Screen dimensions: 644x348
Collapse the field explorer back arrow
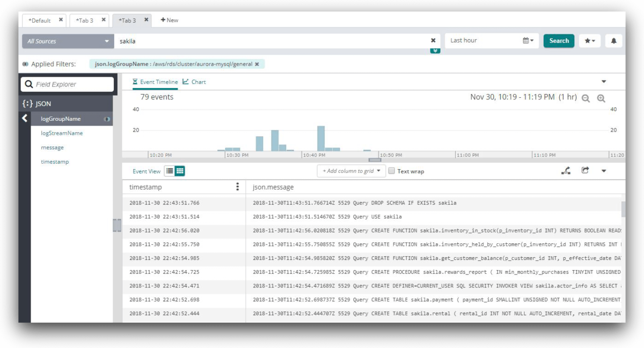(x=25, y=119)
